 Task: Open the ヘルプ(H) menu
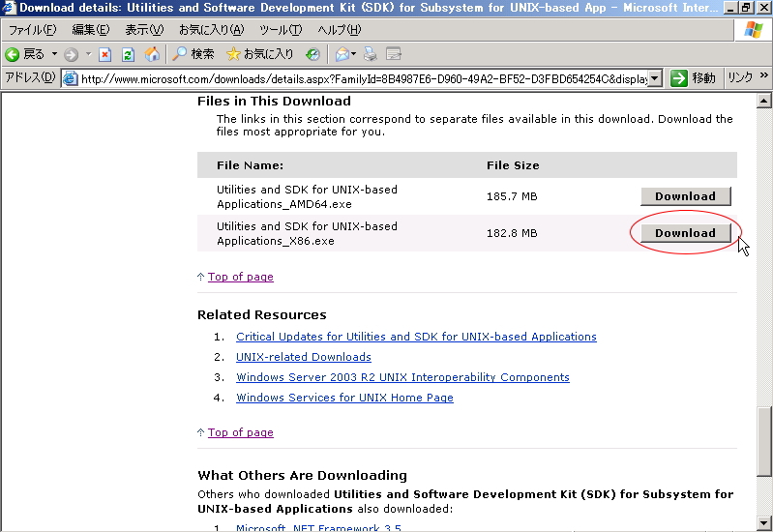coord(340,30)
